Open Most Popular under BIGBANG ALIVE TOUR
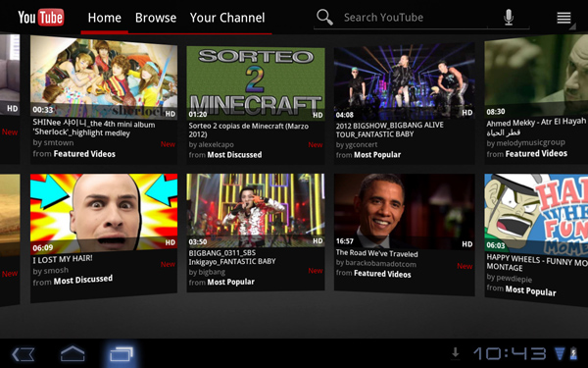The image size is (588, 368). click(377, 155)
